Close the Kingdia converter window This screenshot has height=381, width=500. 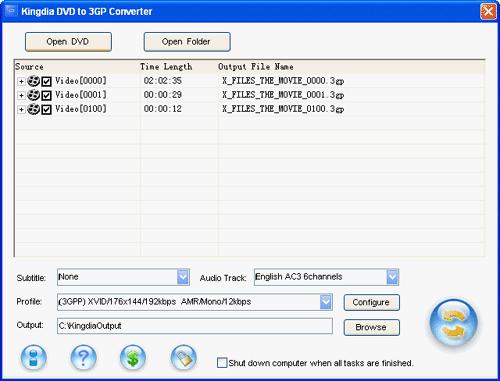point(488,12)
